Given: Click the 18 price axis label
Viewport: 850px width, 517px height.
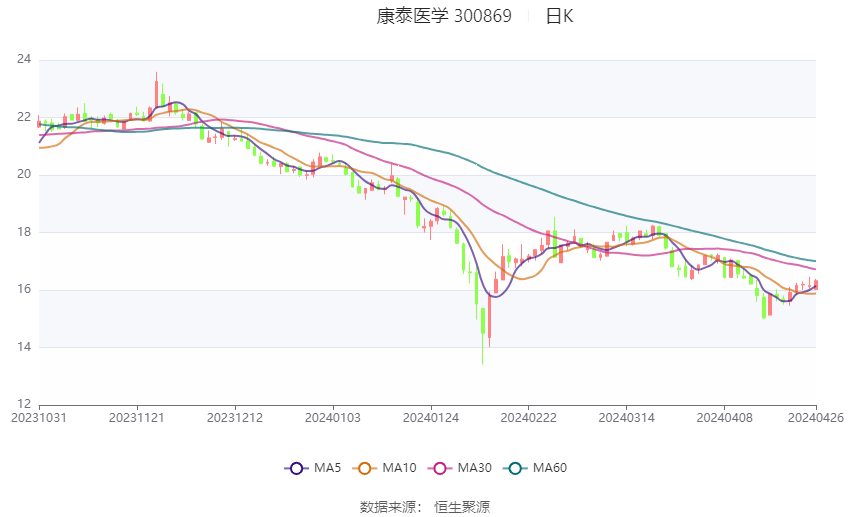Looking at the screenshot, I should [x=24, y=232].
